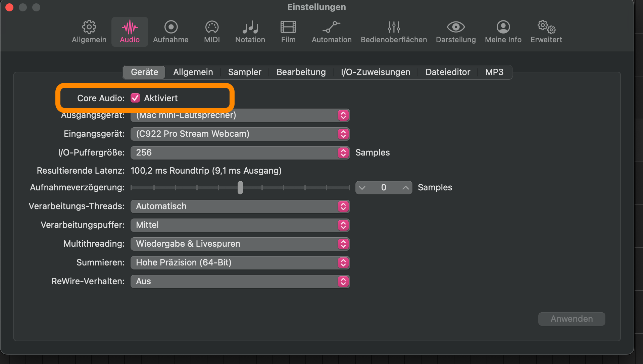
Task: Open the Notation settings pane
Action: (250, 32)
